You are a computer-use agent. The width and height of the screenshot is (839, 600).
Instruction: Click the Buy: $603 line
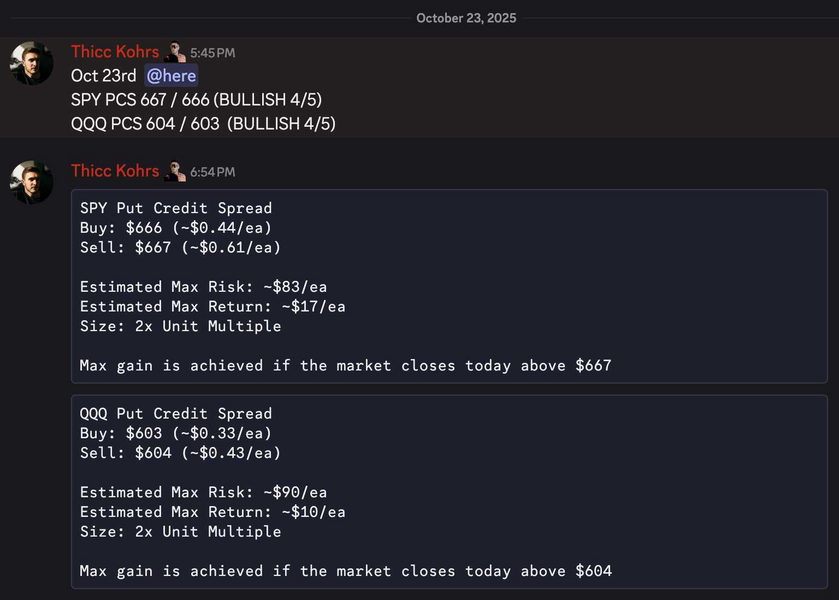176,433
